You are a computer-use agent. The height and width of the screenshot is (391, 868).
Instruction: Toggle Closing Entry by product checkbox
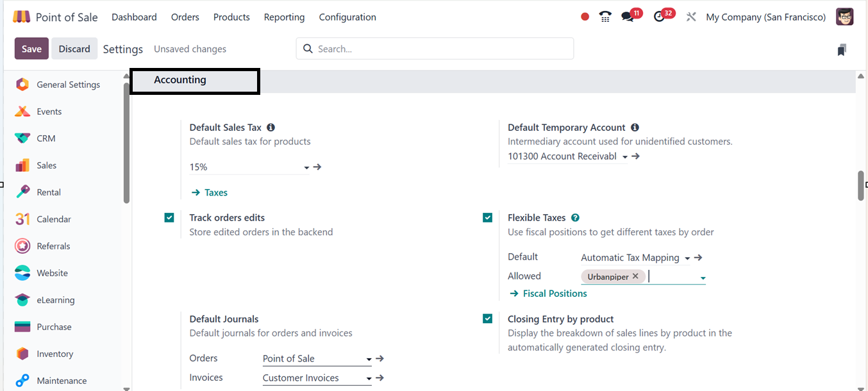tap(488, 319)
